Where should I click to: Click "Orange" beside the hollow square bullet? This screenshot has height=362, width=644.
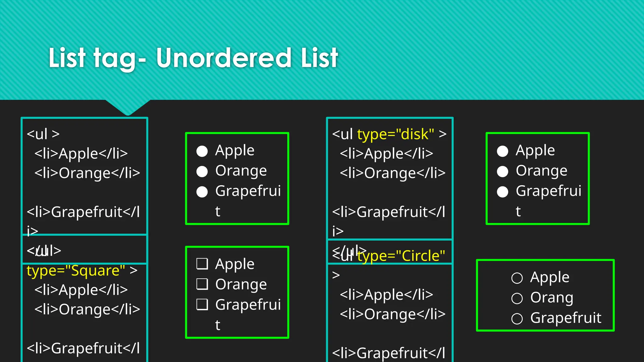point(241,285)
